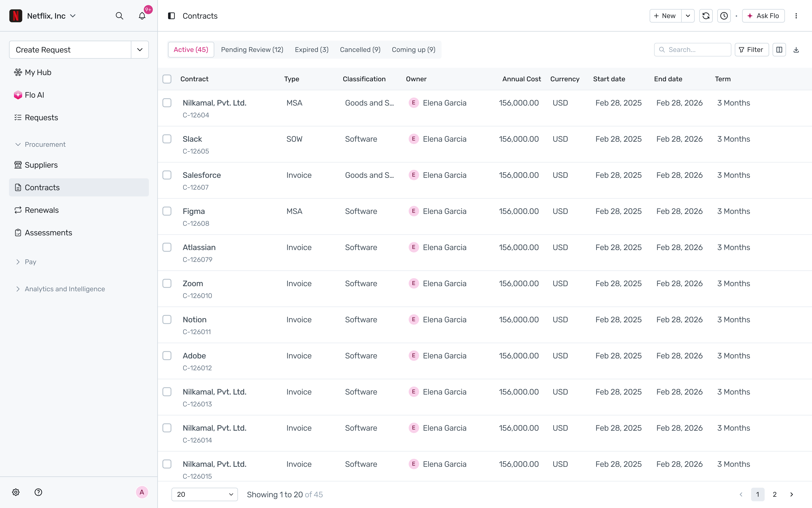Open Suppliers in sidebar
The image size is (812, 508).
tap(79, 165)
